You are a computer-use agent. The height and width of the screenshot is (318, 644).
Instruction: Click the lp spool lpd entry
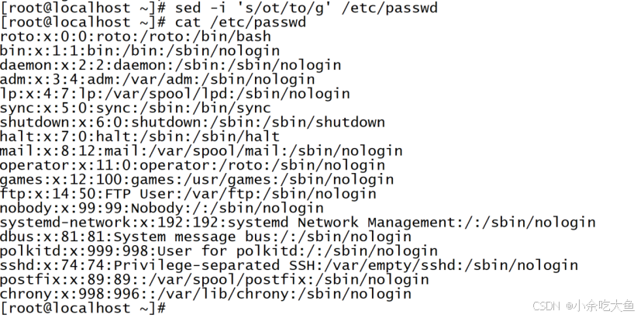(175, 93)
